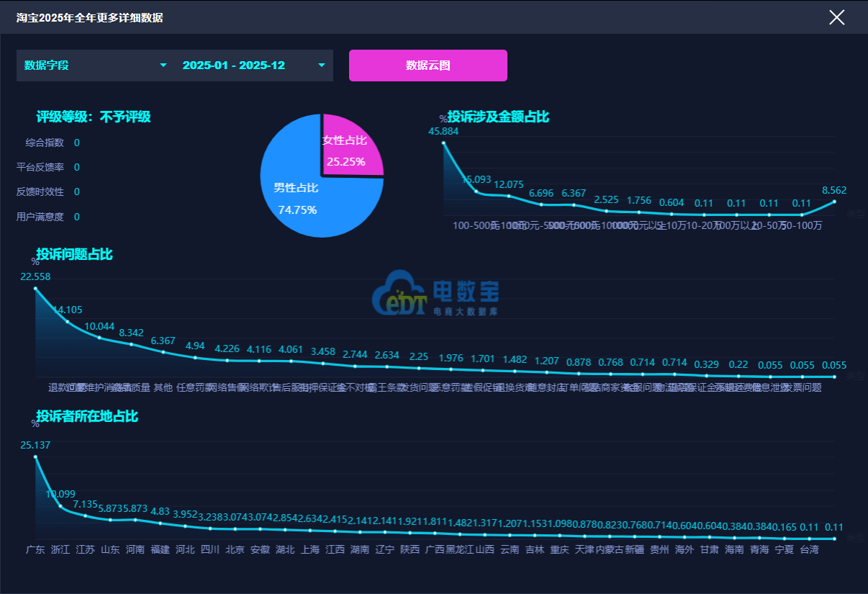Select the 其他 label in complaint issues chart
This screenshot has width=868, height=594.
point(163,387)
